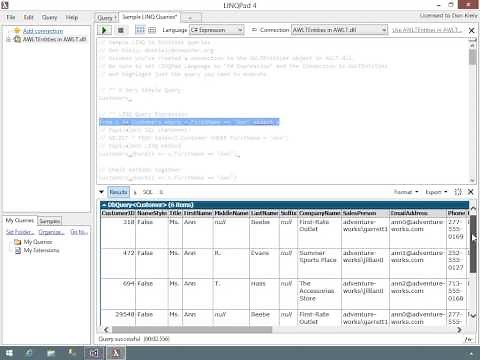480x360 pixels.
Task: Click the Add connection star icon
Action: (x=17, y=31)
